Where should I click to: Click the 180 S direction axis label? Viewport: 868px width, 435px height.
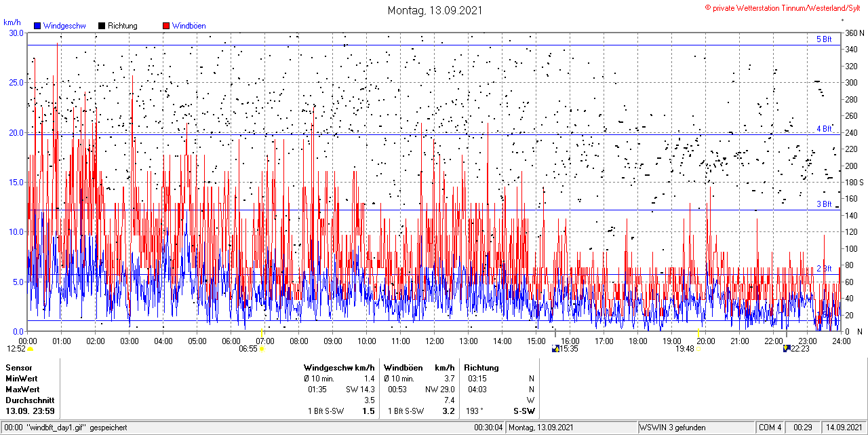pos(854,182)
